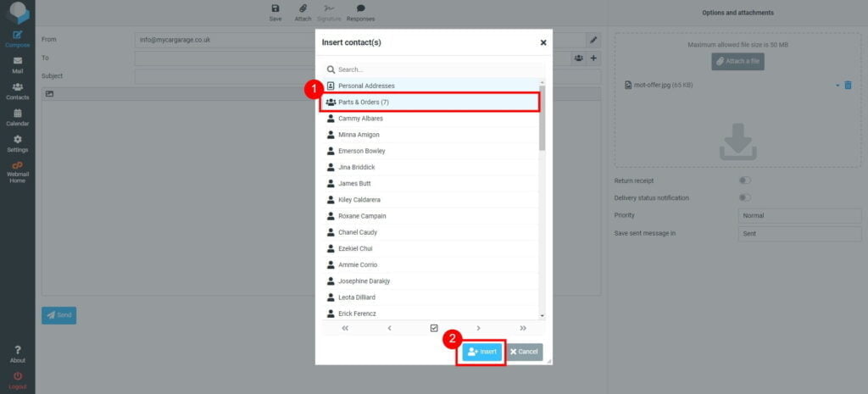
Task: Click Attach a file button
Action: 738,61
